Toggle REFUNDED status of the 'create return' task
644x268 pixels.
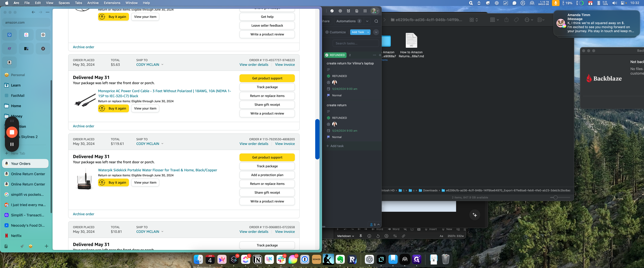coord(329,118)
